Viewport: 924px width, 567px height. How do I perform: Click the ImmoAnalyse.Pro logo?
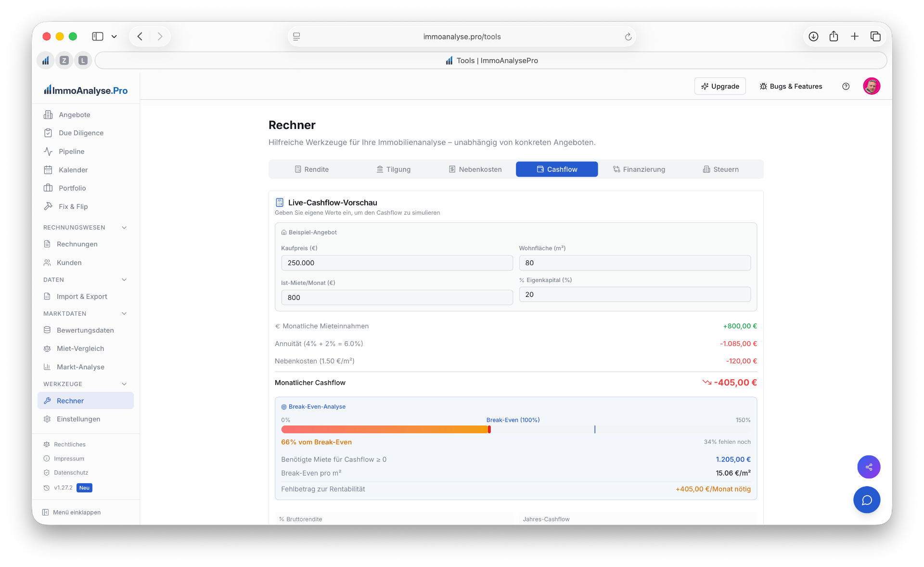(x=86, y=90)
